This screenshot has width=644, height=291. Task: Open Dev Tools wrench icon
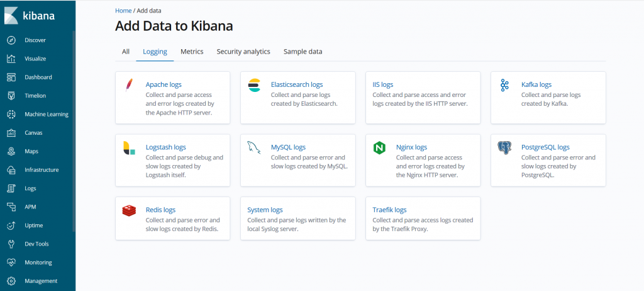click(11, 244)
